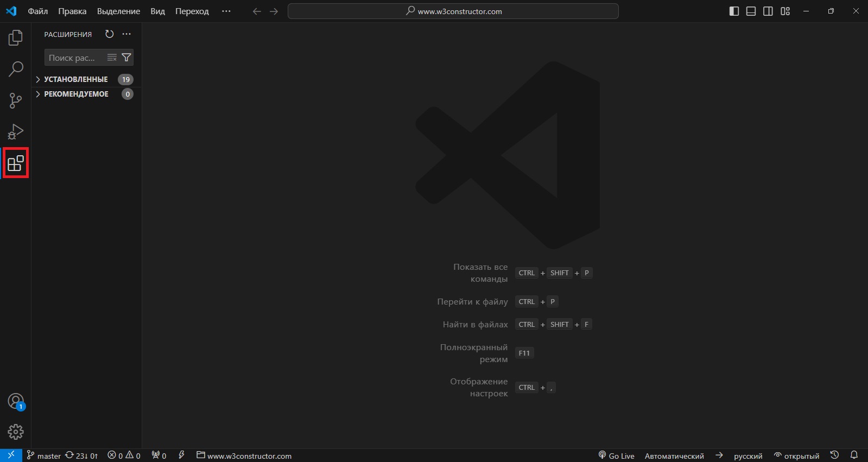Toggle the secondary side bar layout icon
Viewport: 868px width, 462px height.
(768, 11)
